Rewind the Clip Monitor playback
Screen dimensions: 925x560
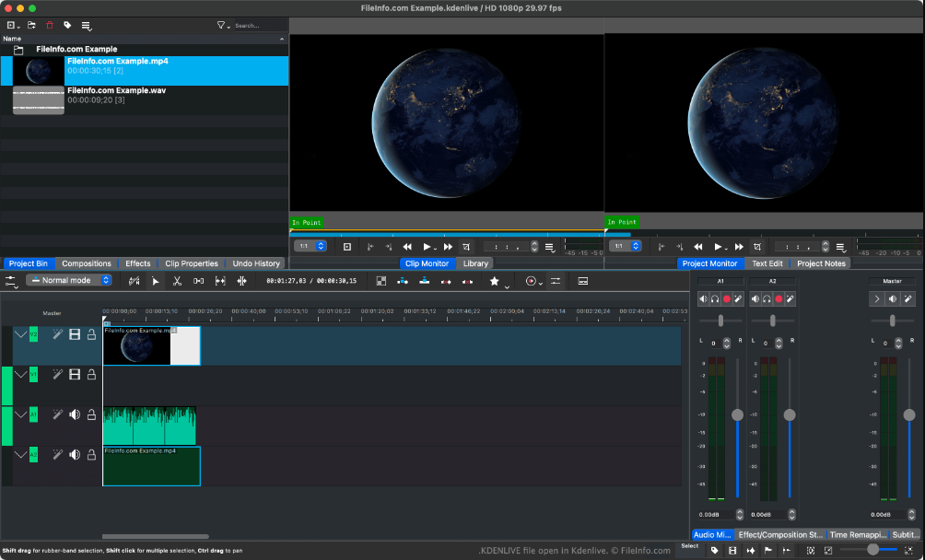point(407,247)
